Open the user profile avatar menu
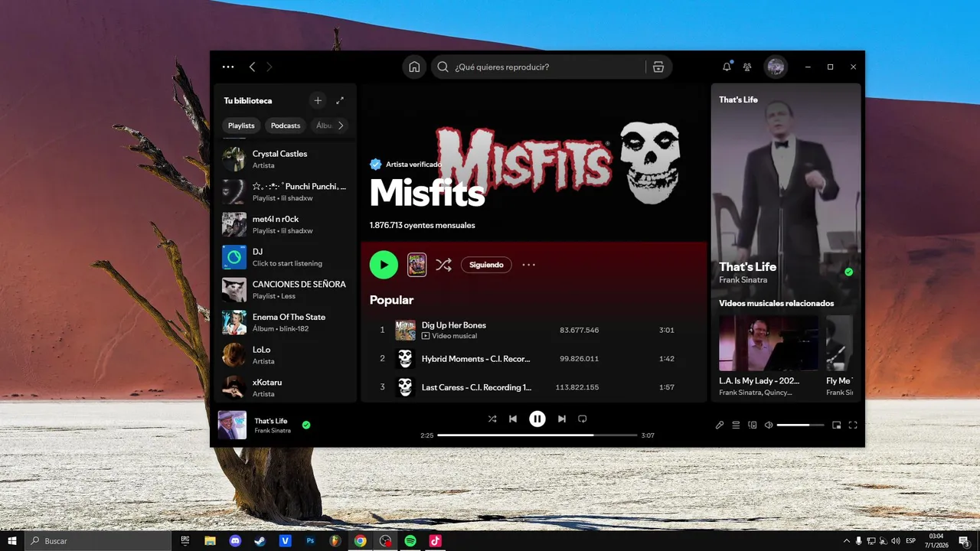Image resolution: width=980 pixels, height=551 pixels. (x=776, y=67)
